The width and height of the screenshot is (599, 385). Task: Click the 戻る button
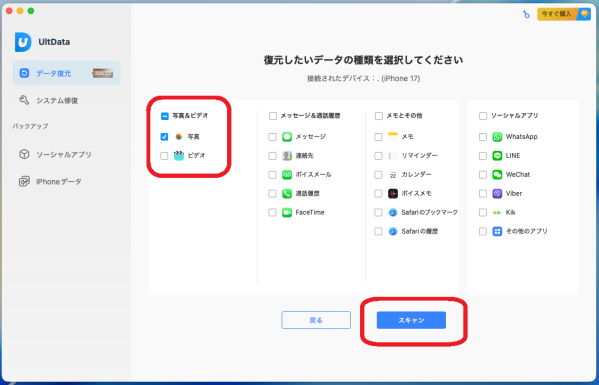(316, 320)
